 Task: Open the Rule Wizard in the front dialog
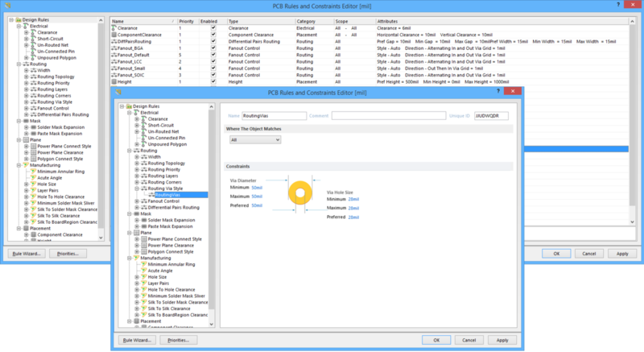(138, 340)
